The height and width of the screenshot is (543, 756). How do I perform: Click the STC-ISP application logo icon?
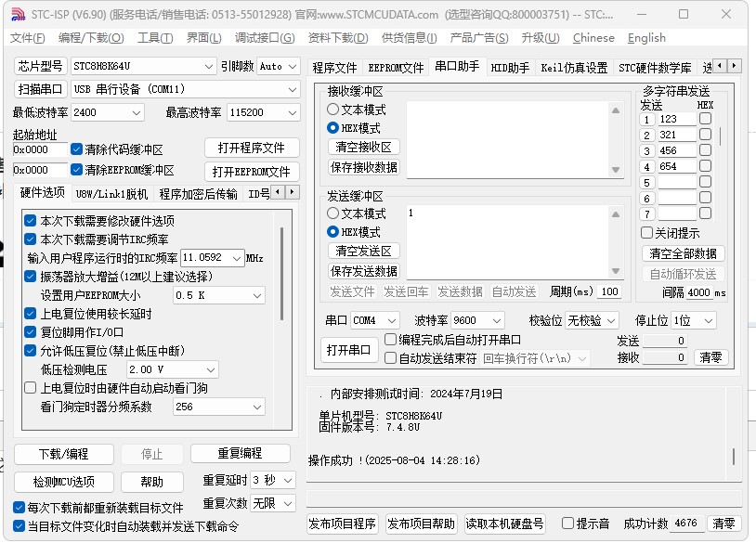click(x=18, y=15)
